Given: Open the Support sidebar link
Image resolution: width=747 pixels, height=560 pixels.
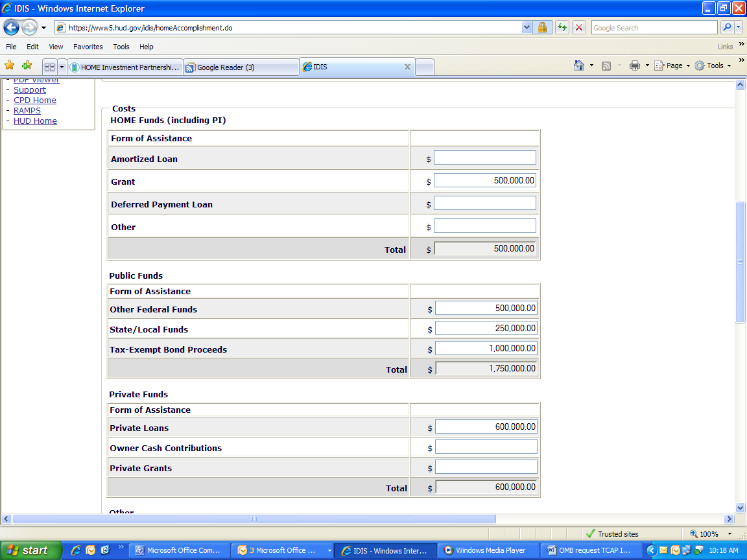Looking at the screenshot, I should [x=30, y=89].
